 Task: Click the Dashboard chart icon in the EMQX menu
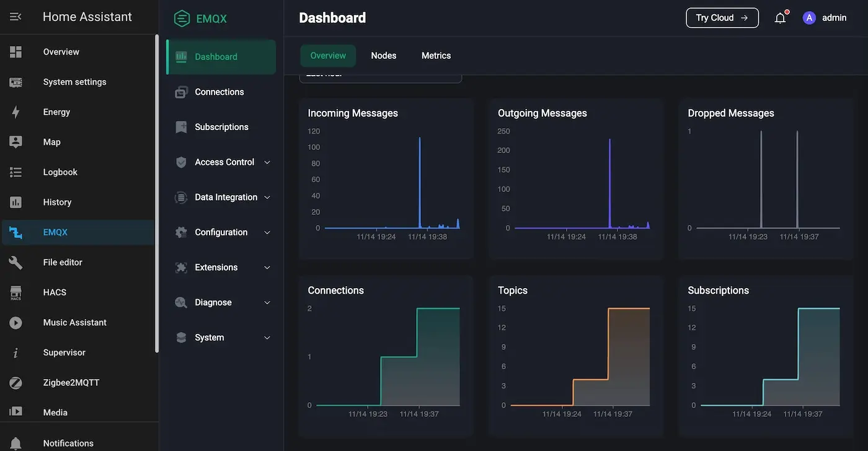(181, 56)
